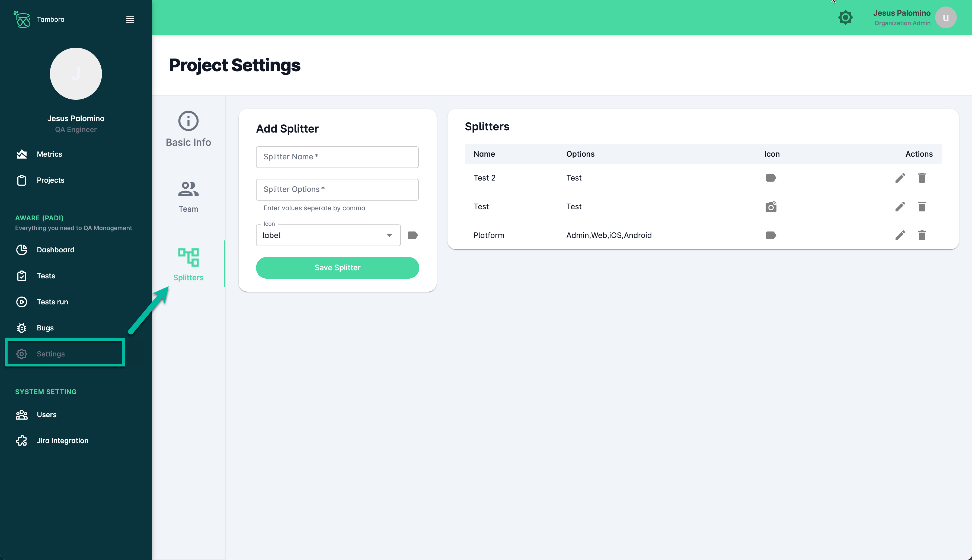Click the QA Engineer role text

[76, 130]
